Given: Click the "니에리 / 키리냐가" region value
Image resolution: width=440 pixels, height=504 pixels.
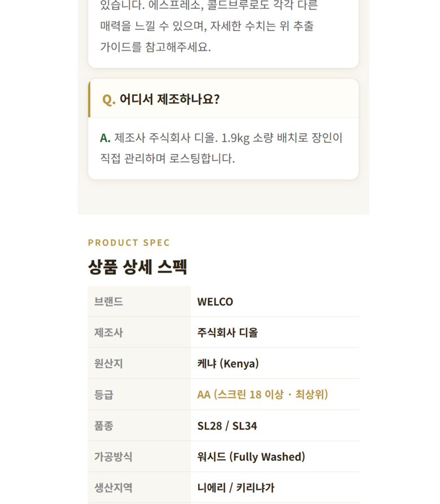Looking at the screenshot, I should (236, 488).
